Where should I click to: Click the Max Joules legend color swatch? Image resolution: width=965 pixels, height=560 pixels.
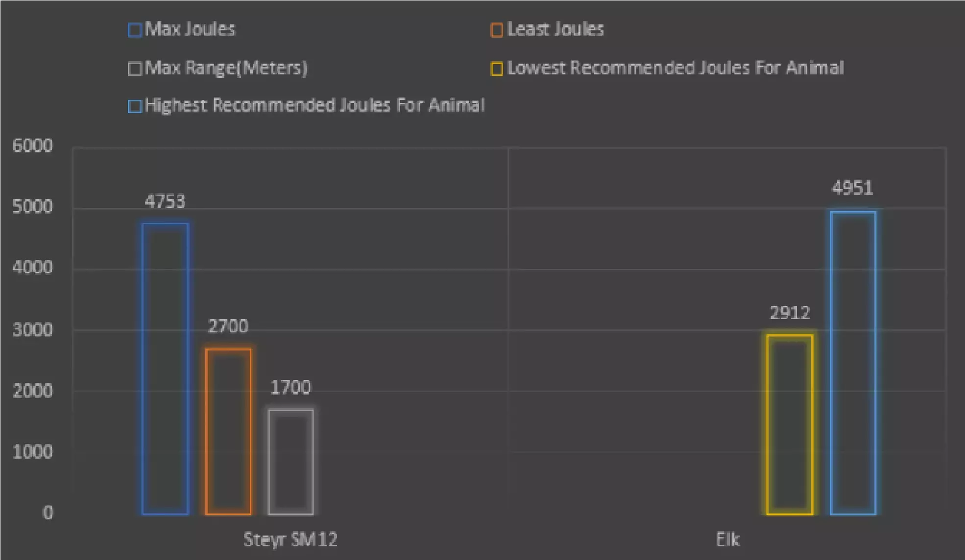[x=135, y=30]
